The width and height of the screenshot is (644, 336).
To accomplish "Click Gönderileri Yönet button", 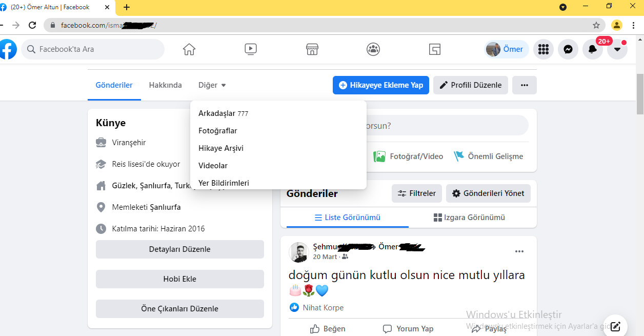I will (489, 193).
